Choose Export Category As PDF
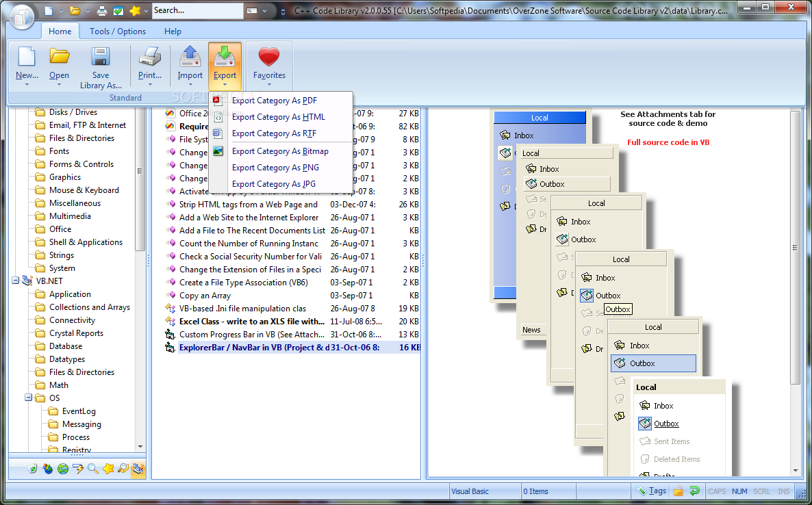Viewport: 812px width, 505px height. coord(280,101)
